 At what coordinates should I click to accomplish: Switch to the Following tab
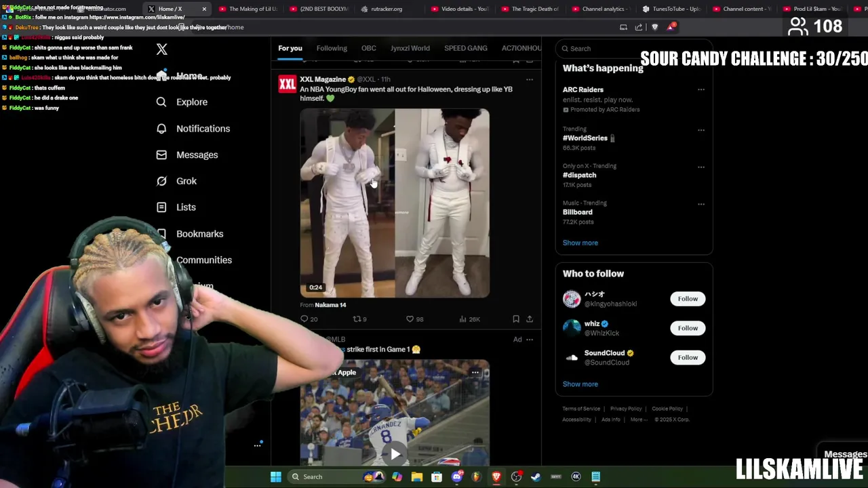point(332,48)
